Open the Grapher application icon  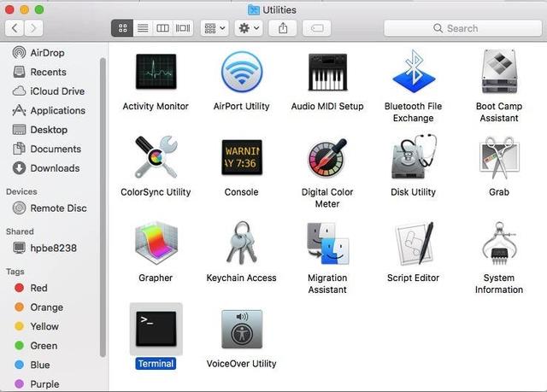tap(156, 243)
